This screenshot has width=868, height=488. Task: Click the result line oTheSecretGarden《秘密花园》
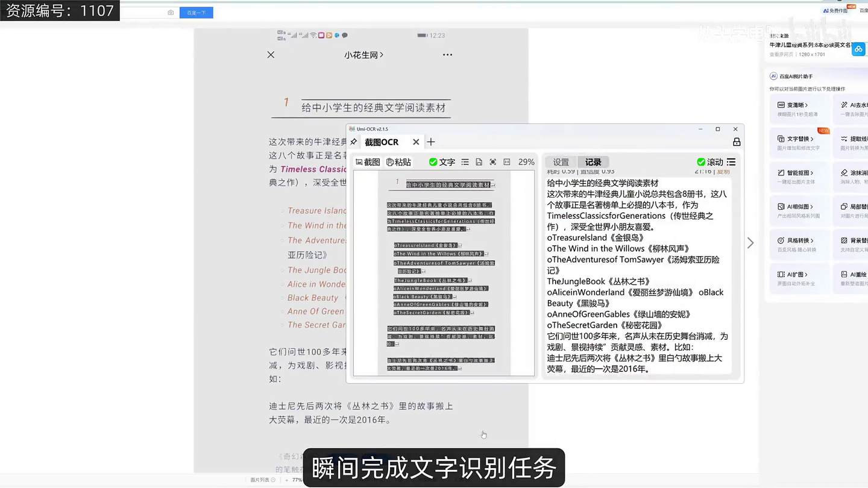coord(605,325)
